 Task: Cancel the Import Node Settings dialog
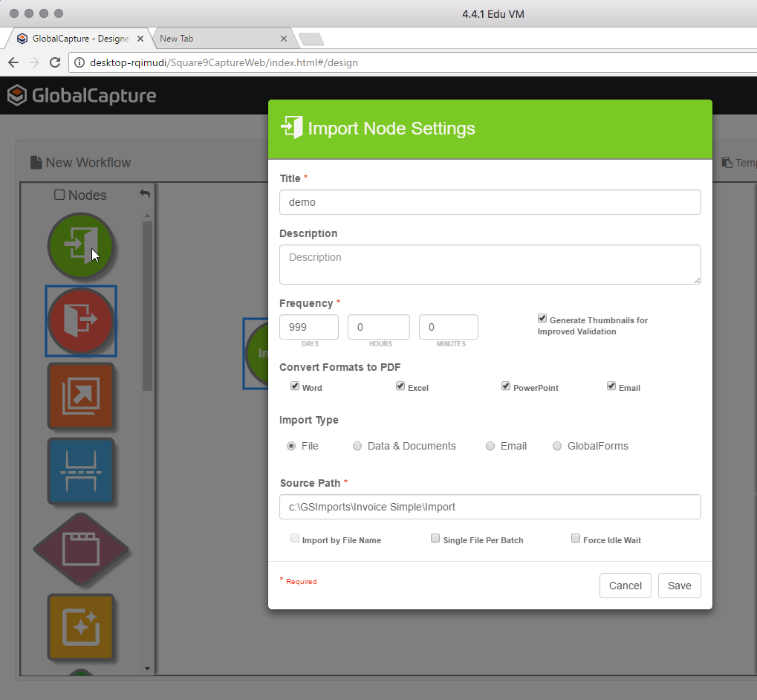tap(625, 586)
